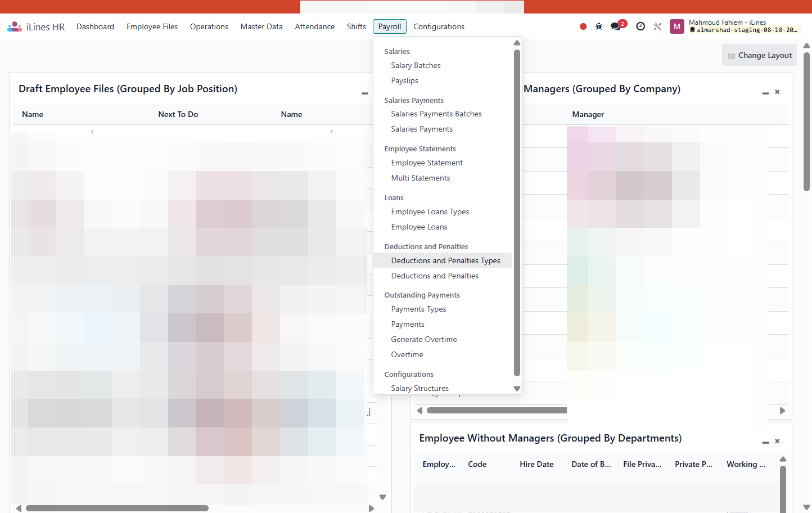Viewport: 812px width, 513px height.
Task: Collapse the Payroll menu
Action: pyautogui.click(x=390, y=26)
